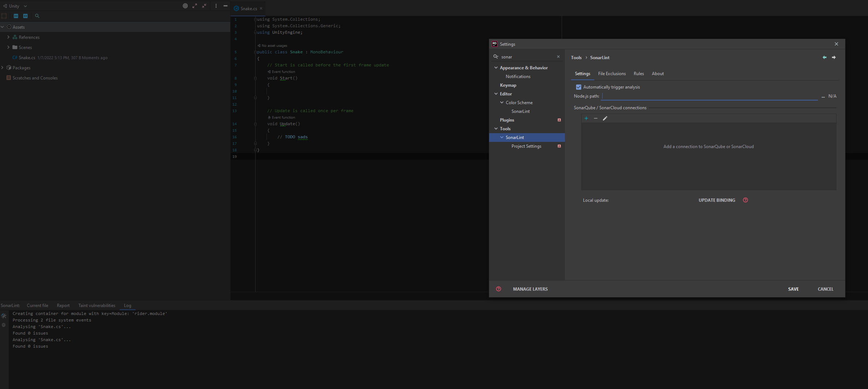
Task: Click the locate target icon in Unity panel
Action: click(185, 6)
